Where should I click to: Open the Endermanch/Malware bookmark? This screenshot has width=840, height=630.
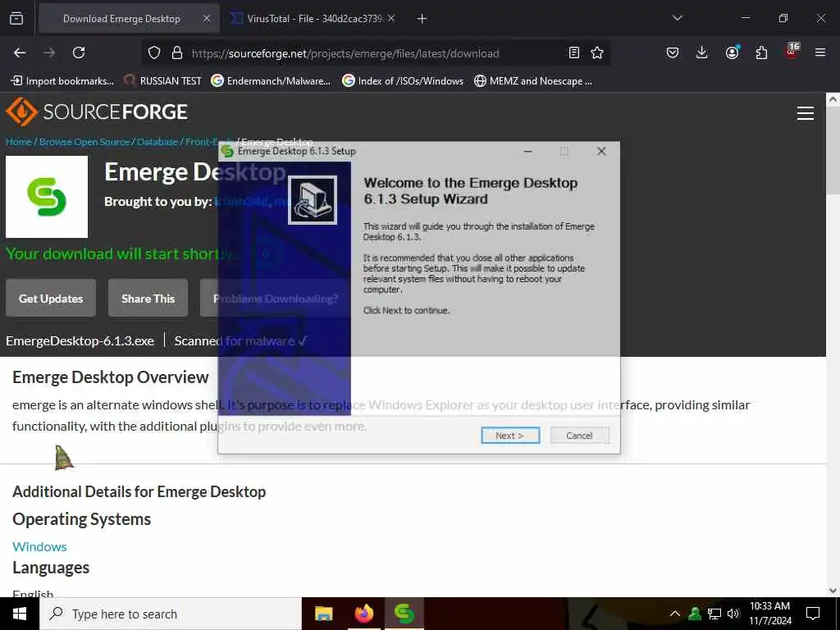click(x=271, y=81)
